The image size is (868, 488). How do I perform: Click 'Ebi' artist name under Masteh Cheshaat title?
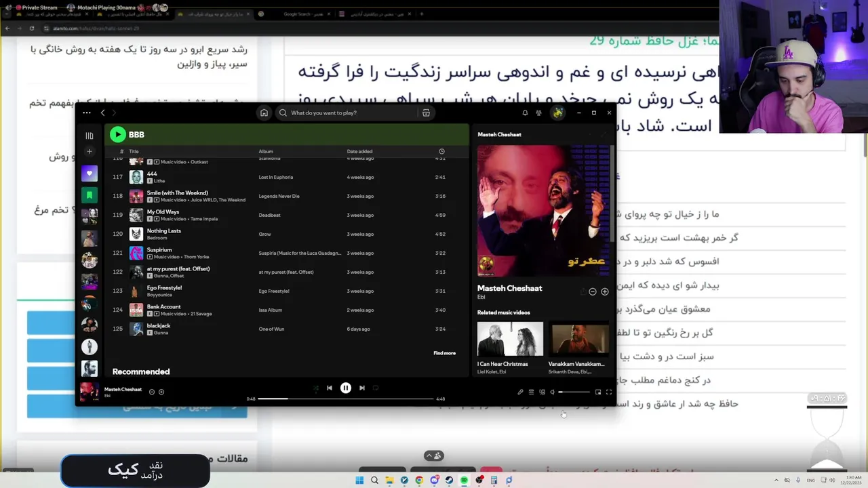pos(481,297)
